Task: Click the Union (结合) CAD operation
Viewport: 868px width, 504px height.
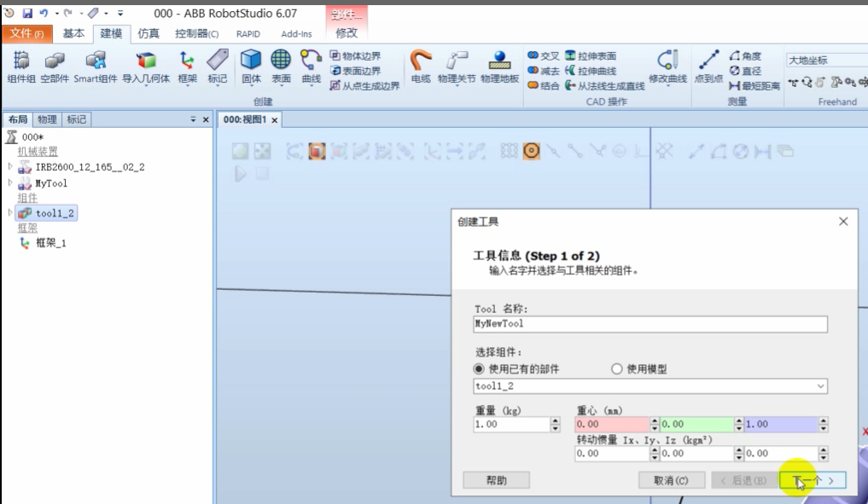Action: coord(543,86)
